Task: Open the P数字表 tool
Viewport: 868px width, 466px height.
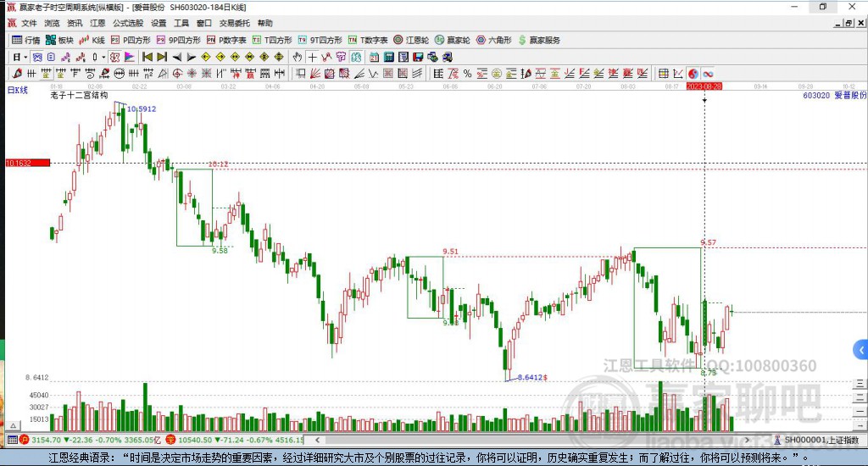Action: click(x=225, y=40)
